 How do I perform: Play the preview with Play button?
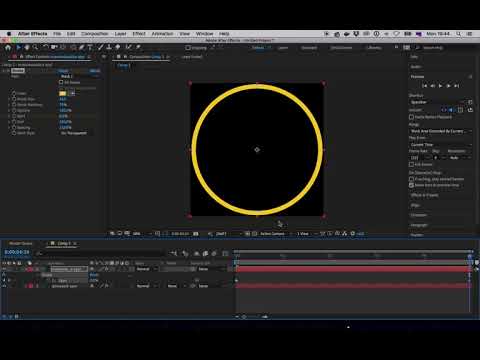440,86
